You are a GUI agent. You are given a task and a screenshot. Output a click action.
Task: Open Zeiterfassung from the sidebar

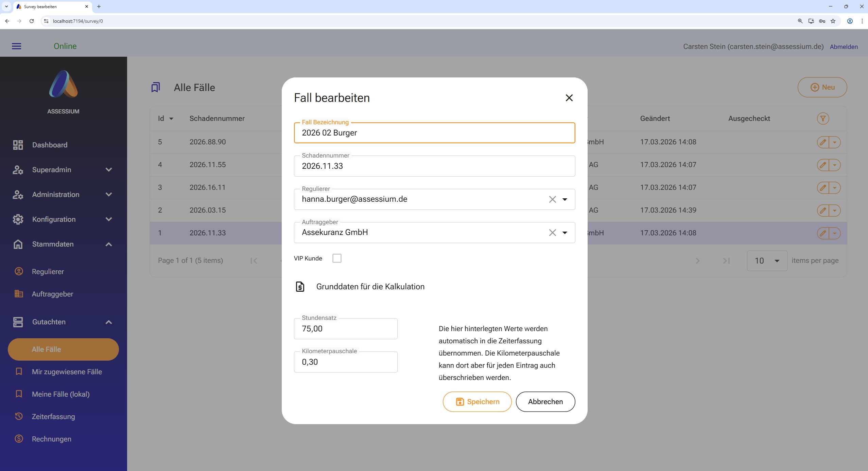53,416
